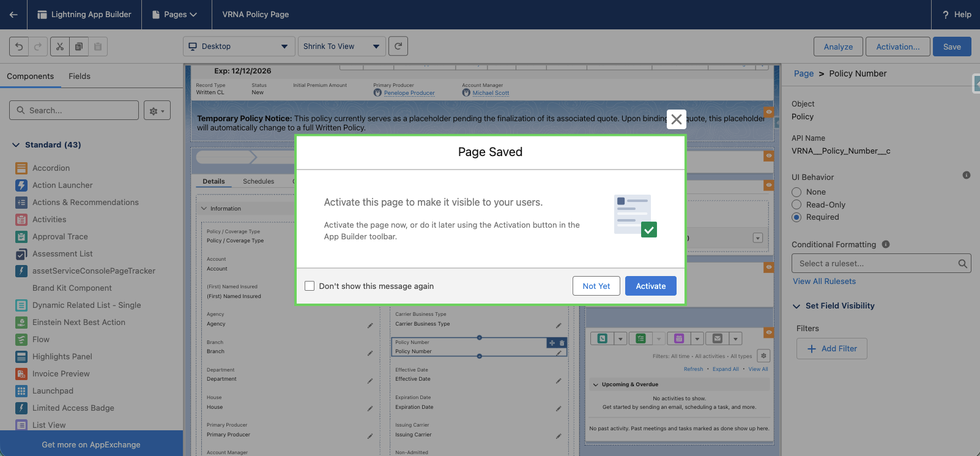Collapse the Upcoming & Overdue section

coord(596,384)
